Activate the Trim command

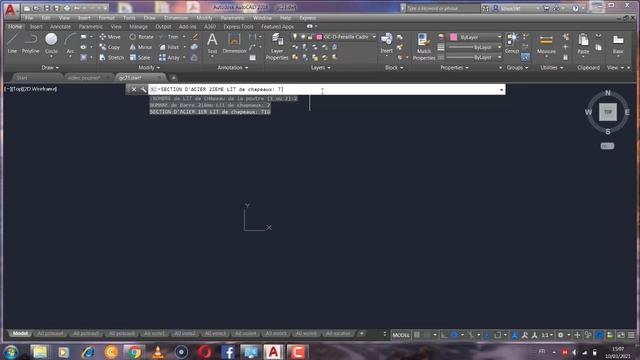coord(169,37)
